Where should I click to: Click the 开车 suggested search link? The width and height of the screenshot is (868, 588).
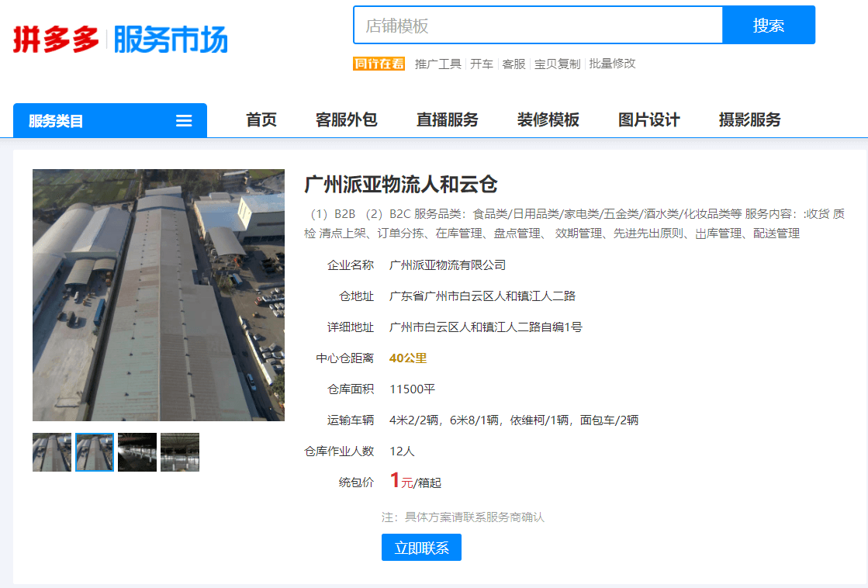click(x=482, y=64)
